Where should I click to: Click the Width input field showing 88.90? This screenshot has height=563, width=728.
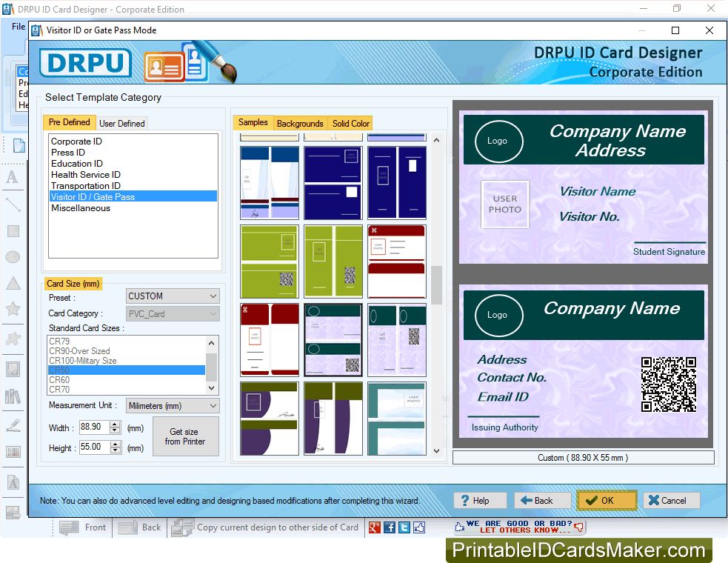coord(95,427)
